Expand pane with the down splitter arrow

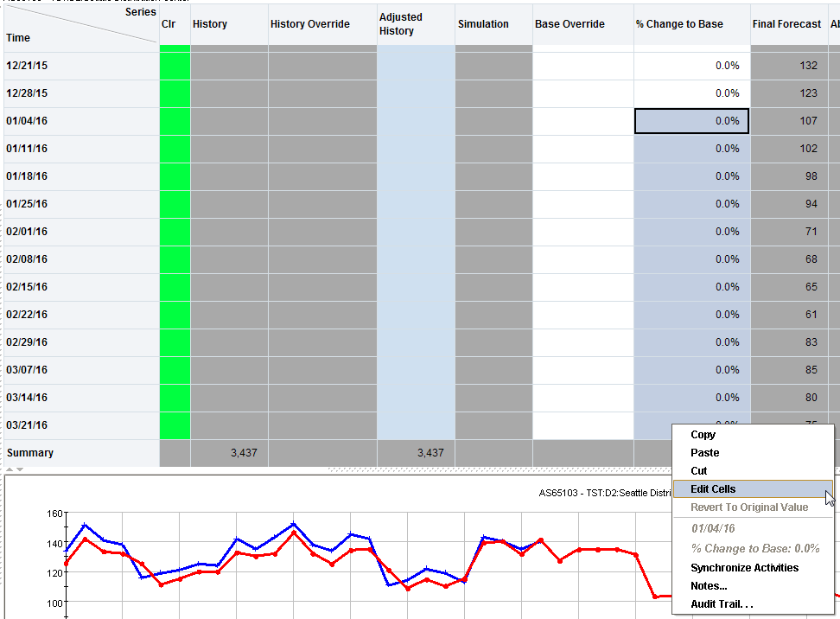coord(20,469)
